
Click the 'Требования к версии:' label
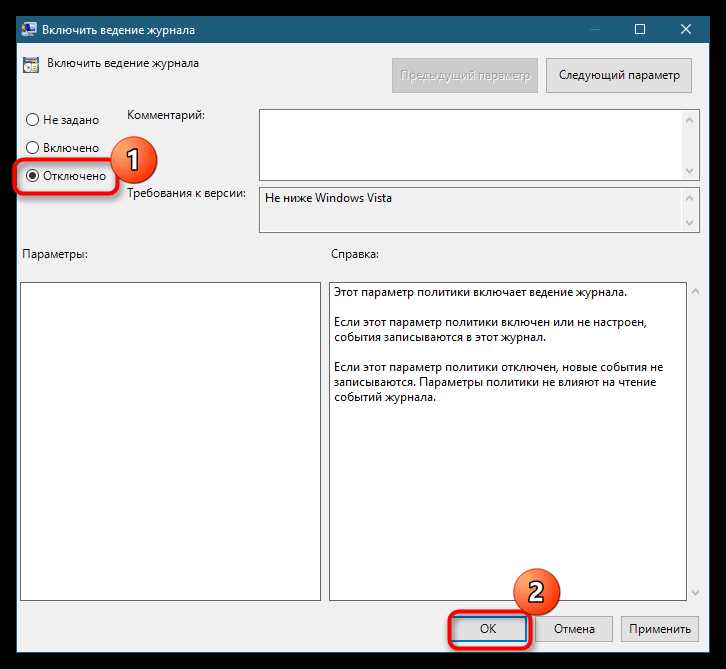coord(186,193)
